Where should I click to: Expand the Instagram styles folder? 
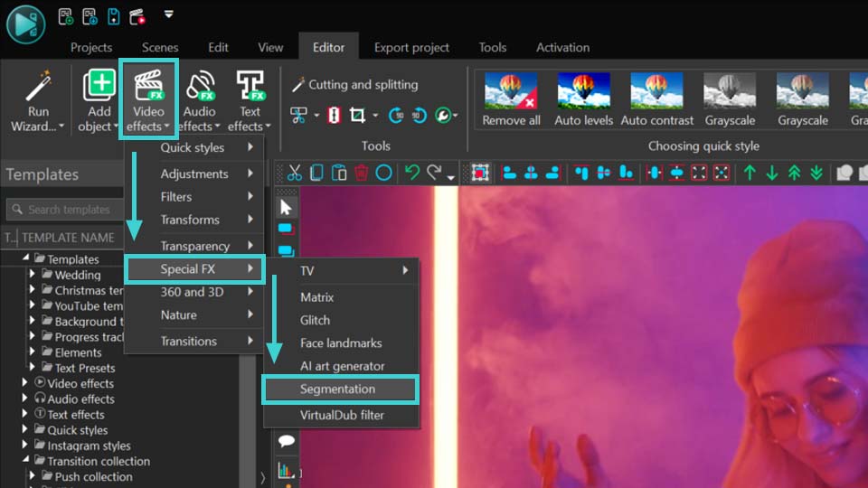click(x=25, y=445)
